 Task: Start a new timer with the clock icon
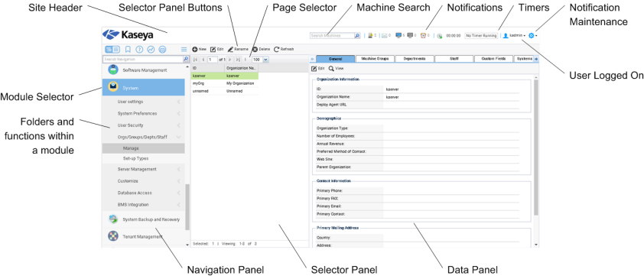440,36
